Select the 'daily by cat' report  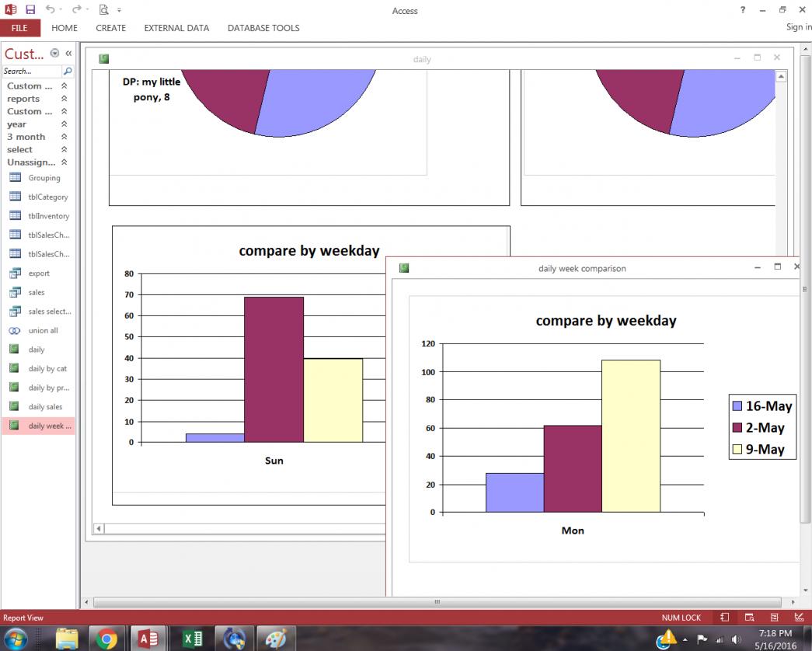click(x=39, y=369)
